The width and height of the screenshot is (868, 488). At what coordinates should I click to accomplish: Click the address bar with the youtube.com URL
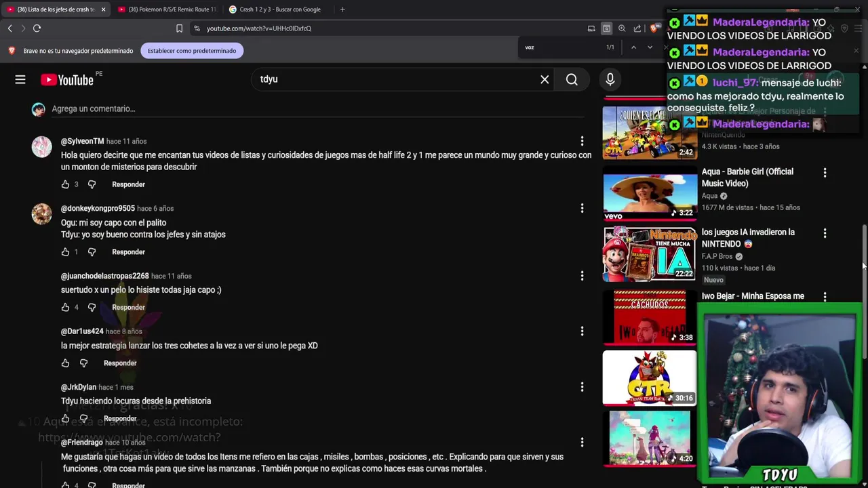(x=387, y=28)
